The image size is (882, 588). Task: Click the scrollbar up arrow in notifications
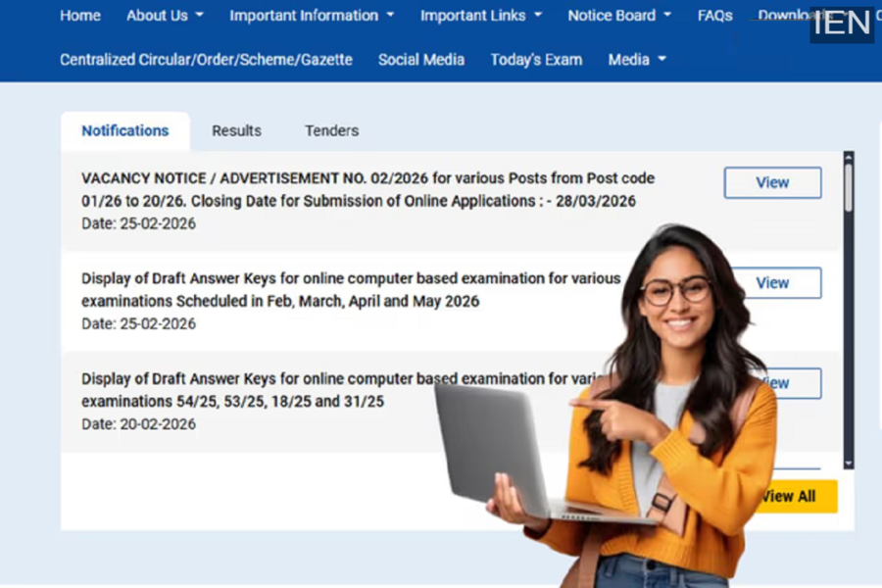[x=849, y=157]
